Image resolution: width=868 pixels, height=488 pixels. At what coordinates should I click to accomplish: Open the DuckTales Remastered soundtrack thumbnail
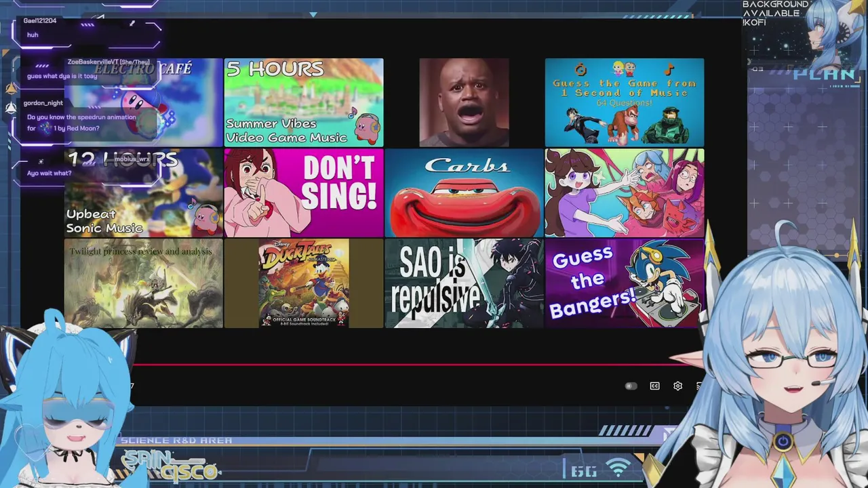point(304,283)
